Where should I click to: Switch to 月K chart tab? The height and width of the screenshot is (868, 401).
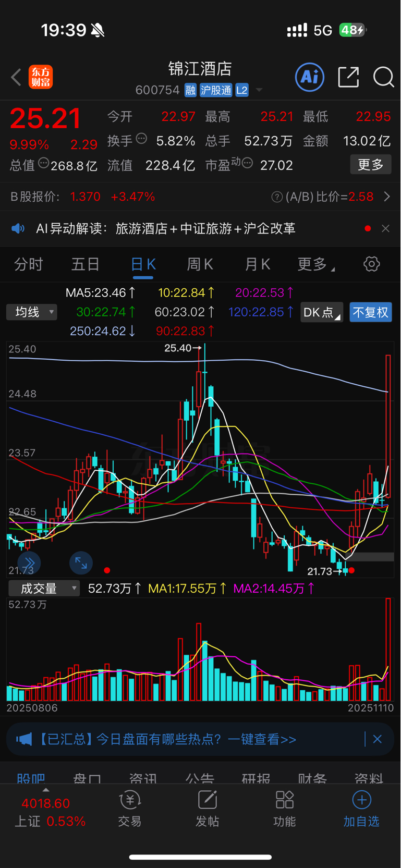(258, 264)
